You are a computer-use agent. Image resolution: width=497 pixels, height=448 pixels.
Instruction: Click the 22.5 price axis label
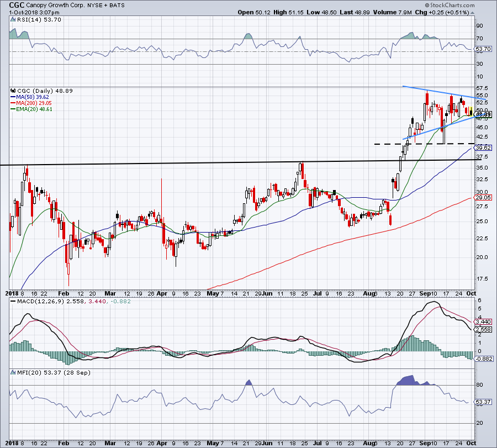click(x=482, y=239)
